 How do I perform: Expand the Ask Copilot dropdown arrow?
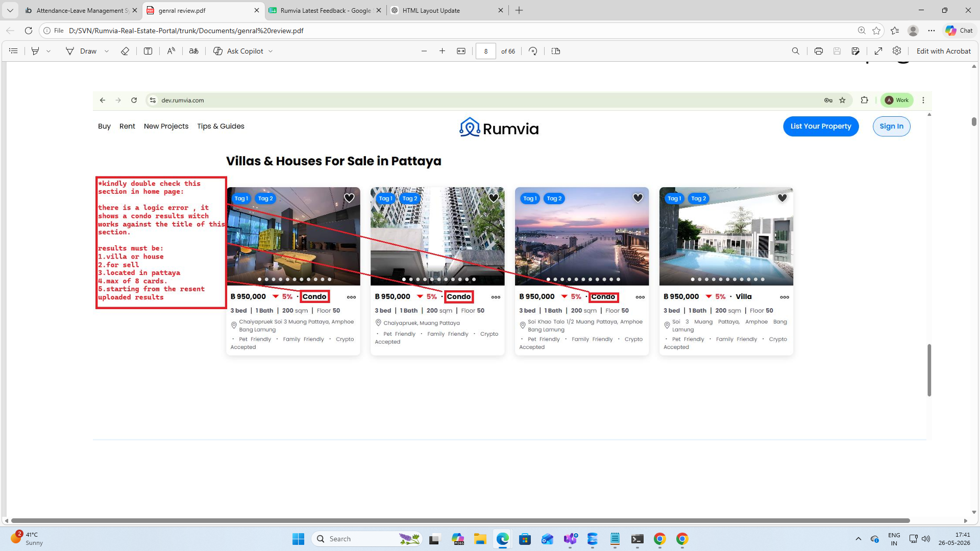pos(271,51)
